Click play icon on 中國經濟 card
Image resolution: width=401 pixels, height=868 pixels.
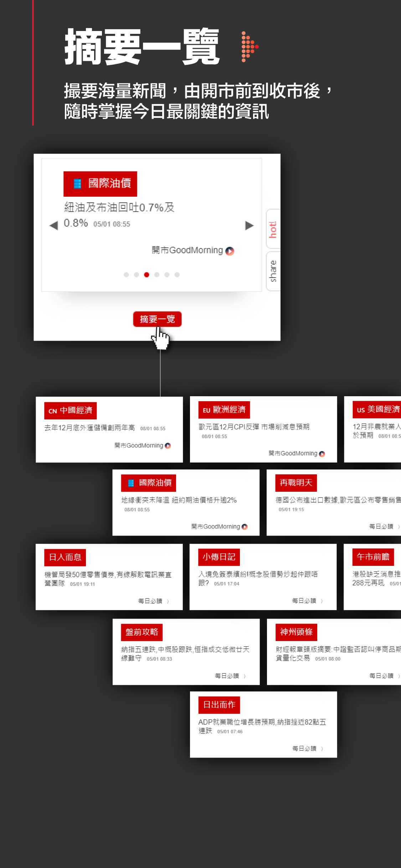point(168,445)
